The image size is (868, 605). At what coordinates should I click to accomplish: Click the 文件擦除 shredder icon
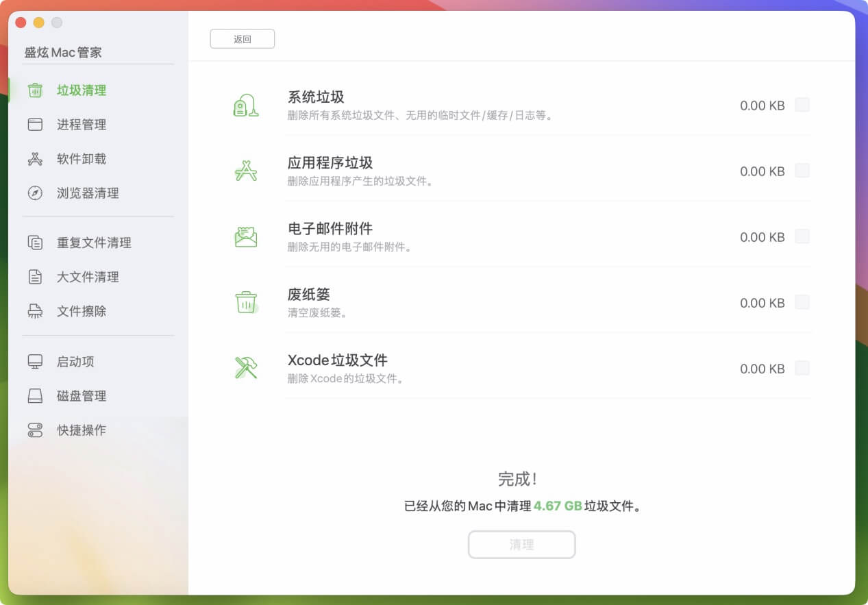coord(35,311)
